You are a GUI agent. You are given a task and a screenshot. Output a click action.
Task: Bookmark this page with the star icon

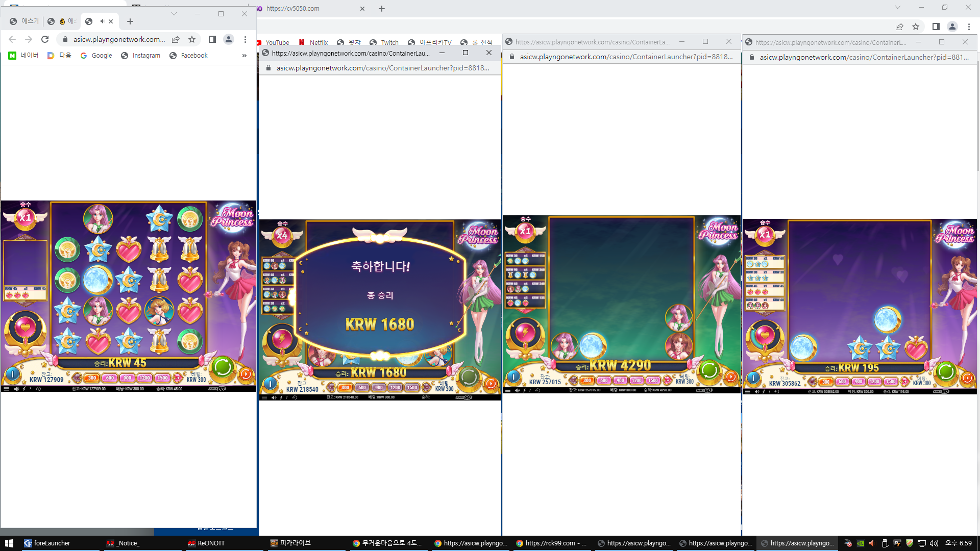[192, 39]
